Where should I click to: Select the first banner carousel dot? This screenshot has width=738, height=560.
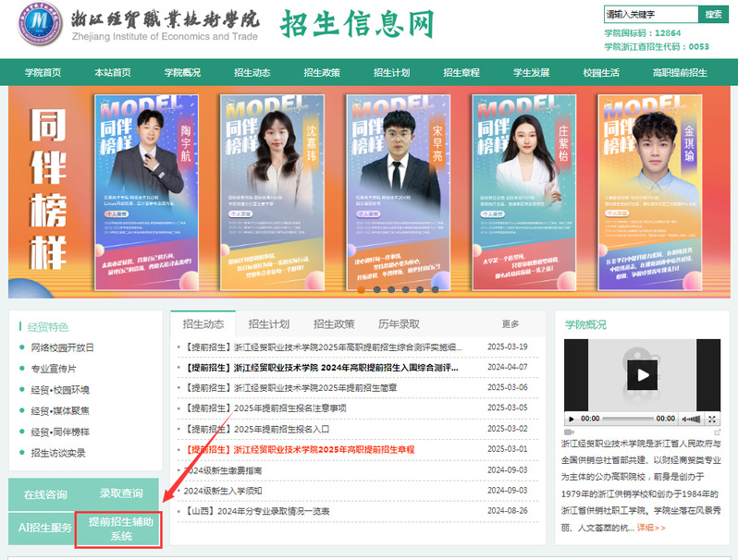(x=362, y=289)
